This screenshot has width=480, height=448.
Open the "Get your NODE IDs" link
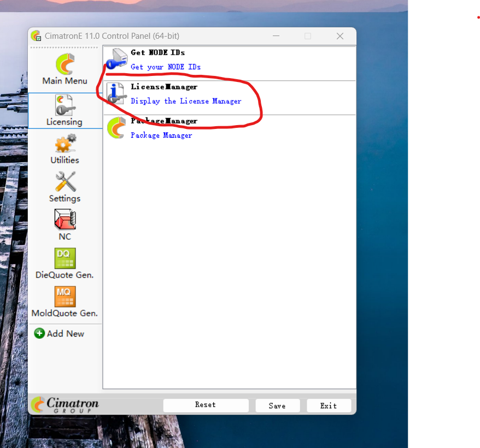coord(166,67)
